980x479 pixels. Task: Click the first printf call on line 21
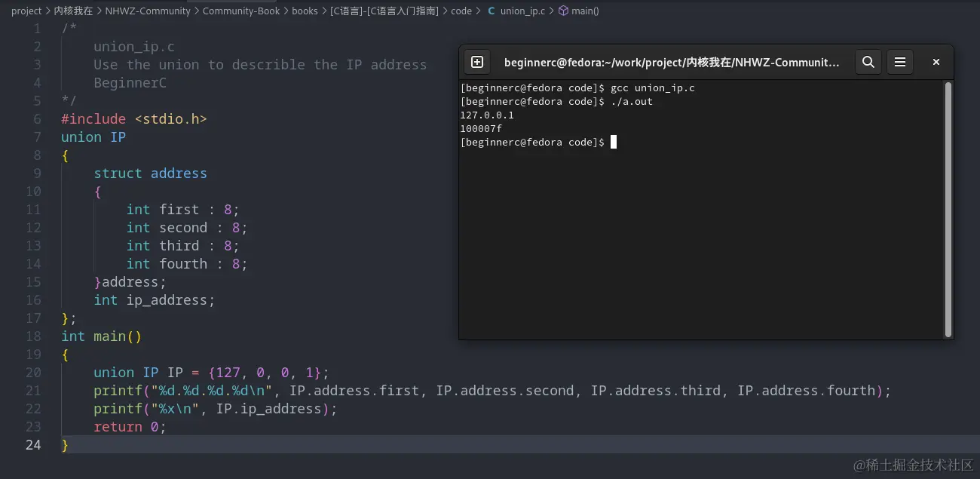pos(492,391)
